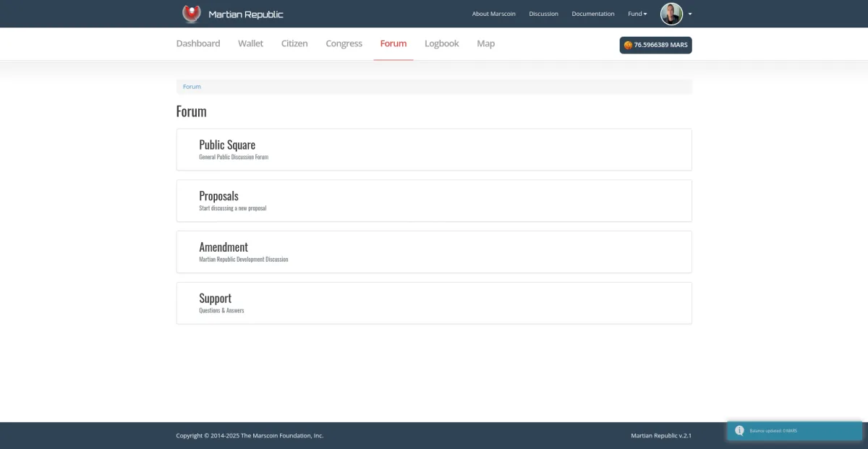Expand the Fund dropdown menu
The width and height of the screenshot is (868, 449).
click(x=637, y=14)
